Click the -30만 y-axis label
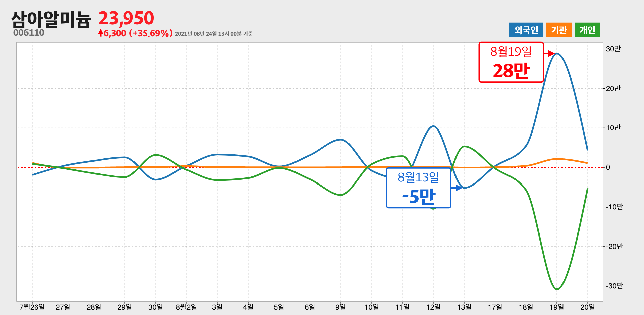The height and width of the screenshot is (315, 644). [614, 286]
